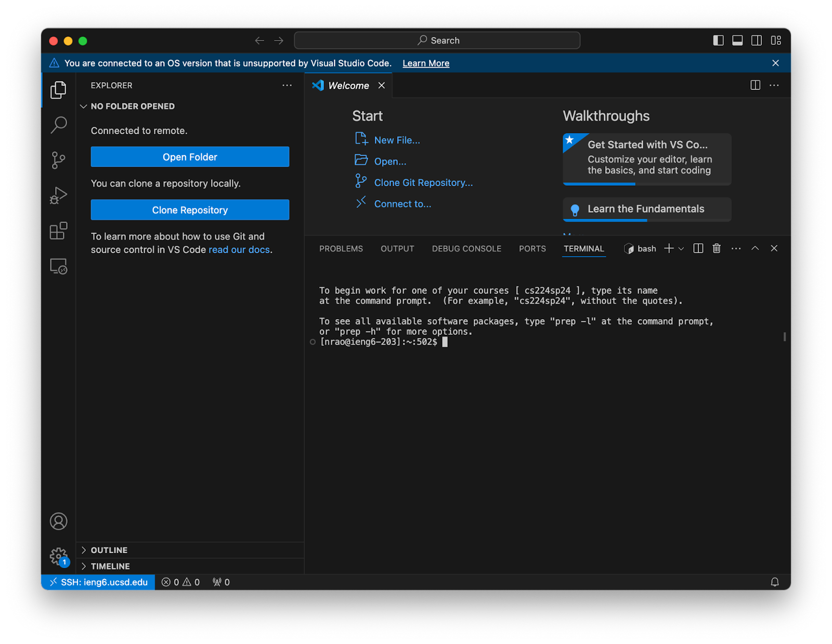The width and height of the screenshot is (832, 644).
Task: Open the Search view in activity bar
Action: pos(58,125)
